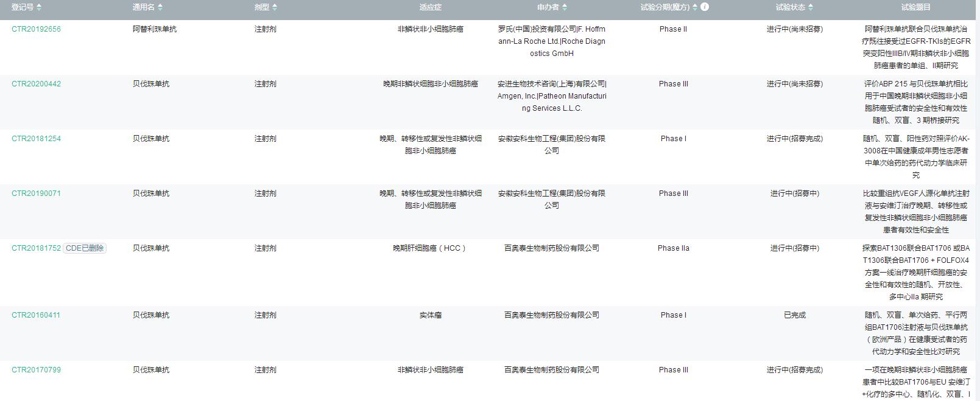Click info icon beside 试验分期(魔方)
Viewport: 980px width, 401px height.
pyautogui.click(x=705, y=7)
